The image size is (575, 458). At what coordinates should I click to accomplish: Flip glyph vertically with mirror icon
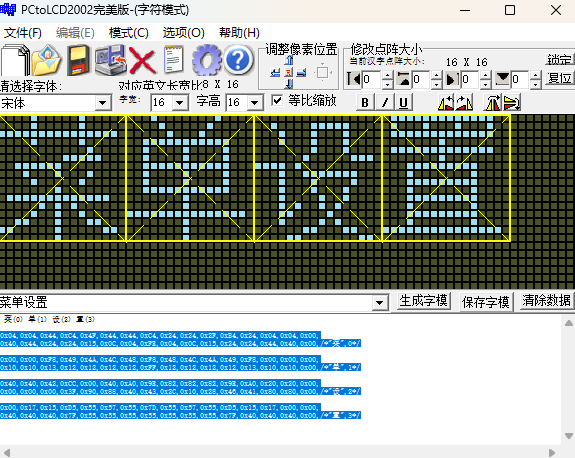512,102
